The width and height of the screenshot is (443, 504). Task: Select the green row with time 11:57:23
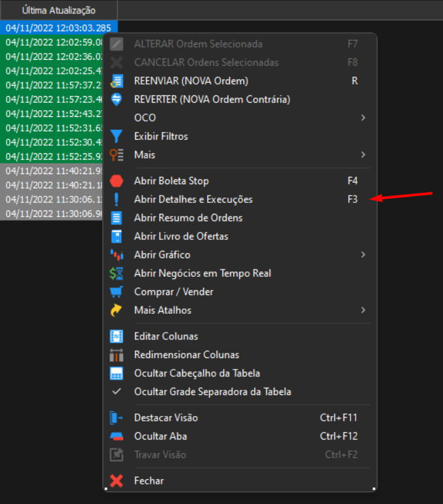pos(52,99)
